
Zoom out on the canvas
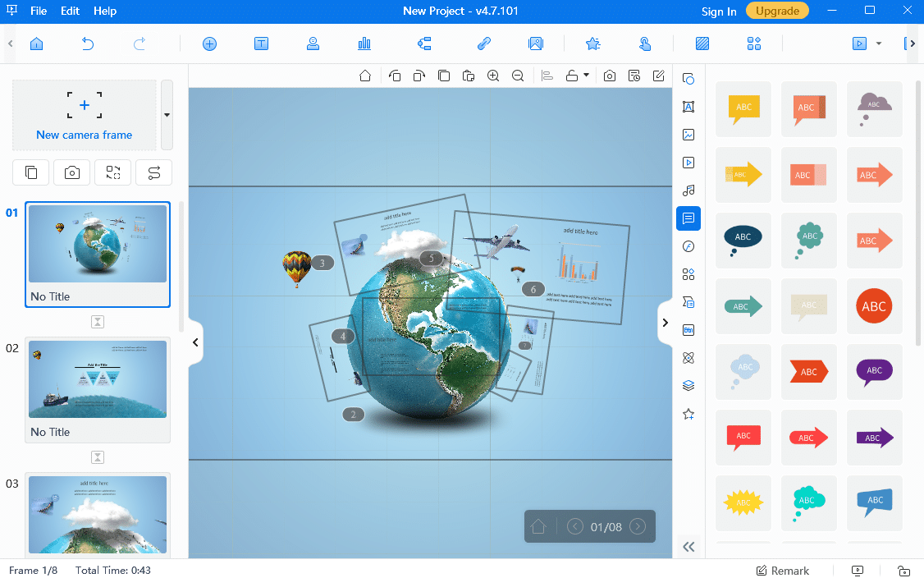pyautogui.click(x=518, y=76)
